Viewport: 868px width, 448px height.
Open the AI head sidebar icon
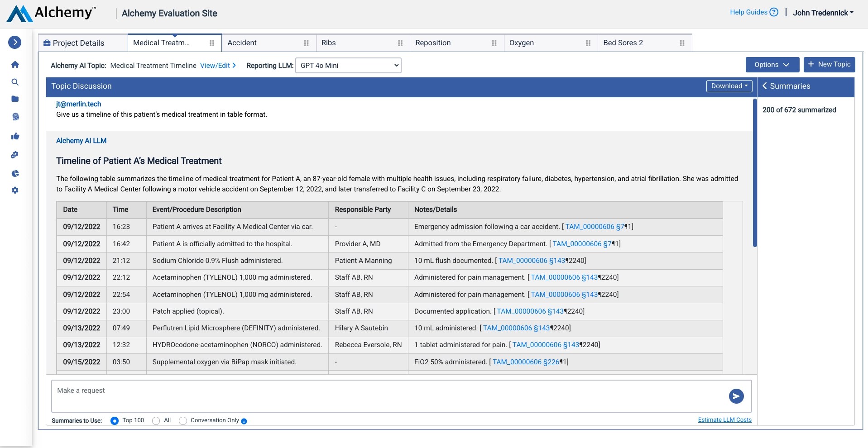15,117
